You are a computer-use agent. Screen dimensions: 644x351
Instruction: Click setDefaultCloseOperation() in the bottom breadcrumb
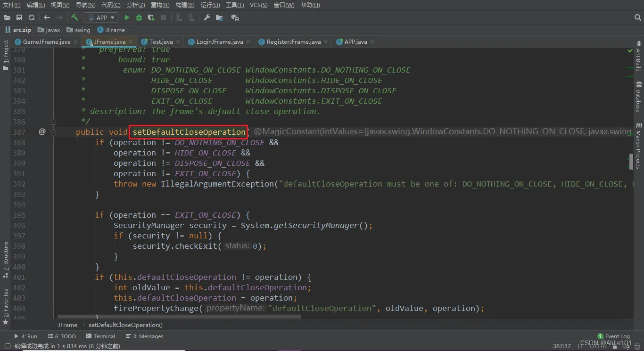tap(125, 325)
